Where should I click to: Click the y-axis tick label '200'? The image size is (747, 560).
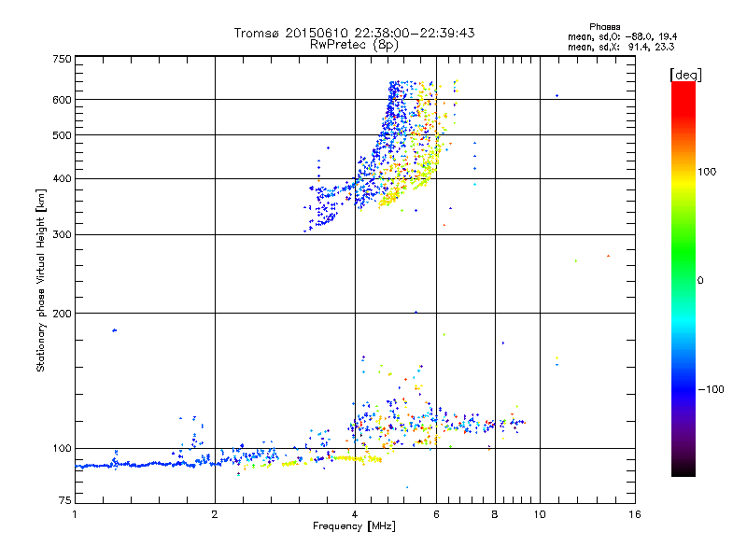click(62, 314)
